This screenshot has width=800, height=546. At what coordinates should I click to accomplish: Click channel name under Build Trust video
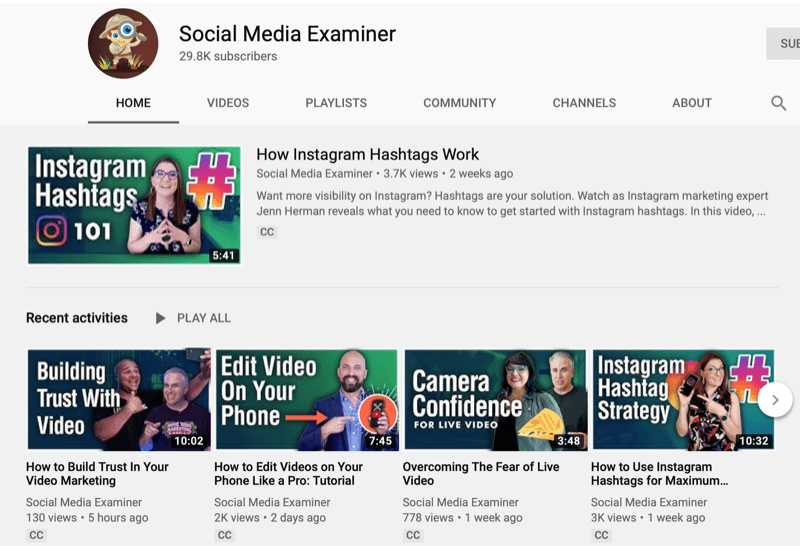click(84, 502)
